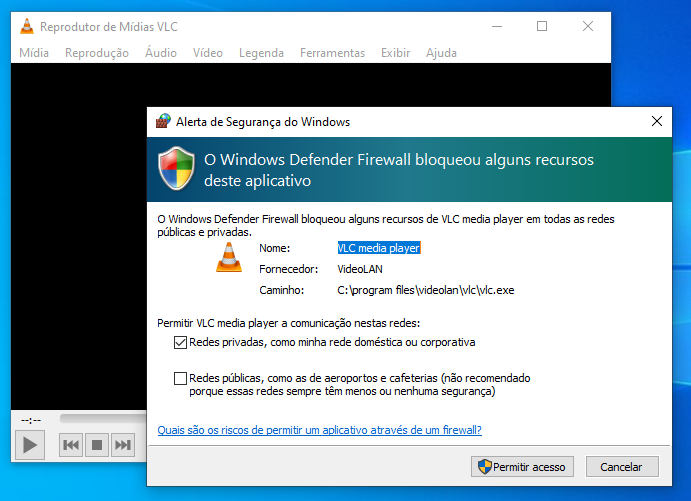The image size is (691, 501).
Task: Click the stop playback button in VLC
Action: click(x=97, y=445)
